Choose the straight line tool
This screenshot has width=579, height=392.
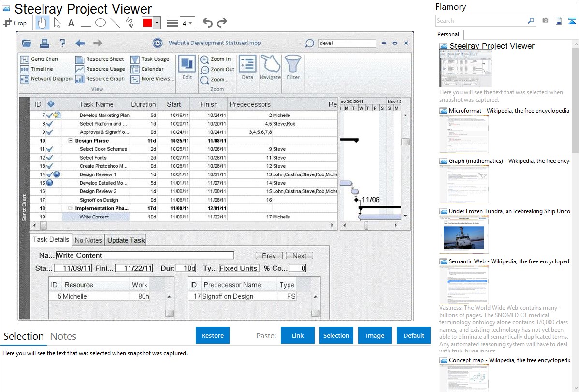[x=115, y=23]
